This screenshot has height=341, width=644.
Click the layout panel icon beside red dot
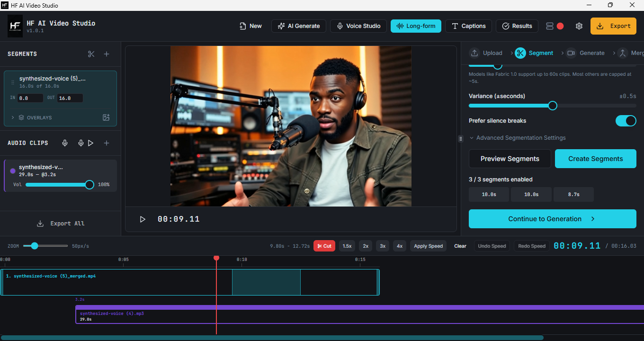coord(550,26)
